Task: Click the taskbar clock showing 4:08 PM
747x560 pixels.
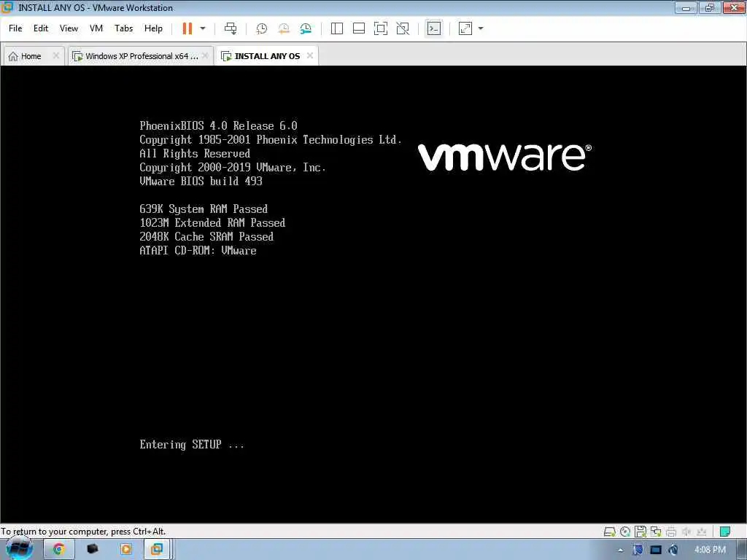Action: coord(710,550)
